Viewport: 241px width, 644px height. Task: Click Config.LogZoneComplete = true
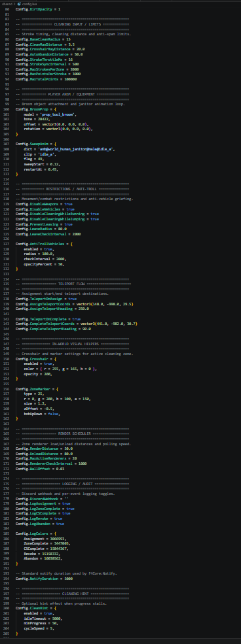tap(45, 509)
